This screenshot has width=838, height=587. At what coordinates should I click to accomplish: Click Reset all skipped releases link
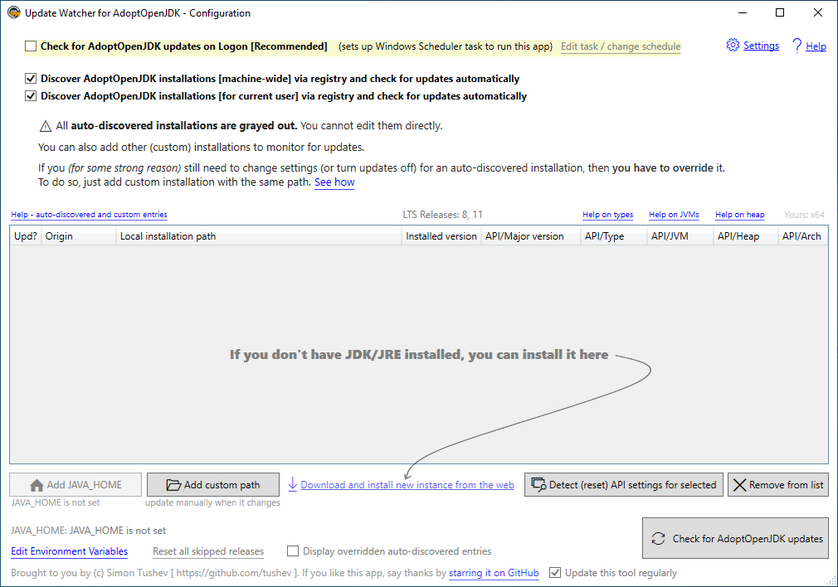(208, 551)
